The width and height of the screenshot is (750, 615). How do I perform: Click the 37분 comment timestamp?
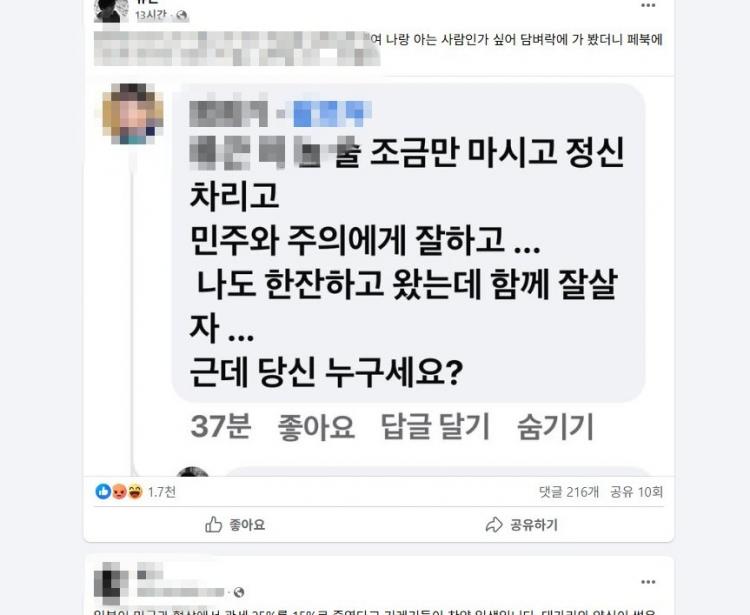coord(221,427)
